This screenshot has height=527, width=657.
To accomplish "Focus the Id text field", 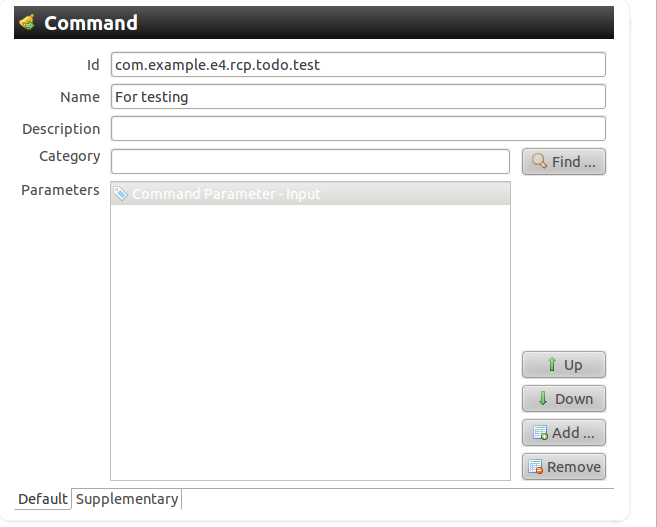I will coord(358,65).
